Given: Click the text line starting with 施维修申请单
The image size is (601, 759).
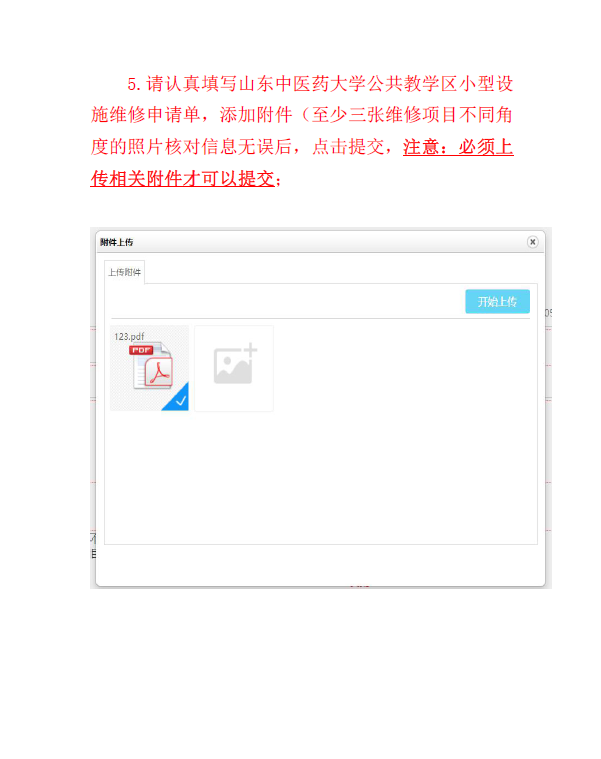Looking at the screenshot, I should pos(302,115).
